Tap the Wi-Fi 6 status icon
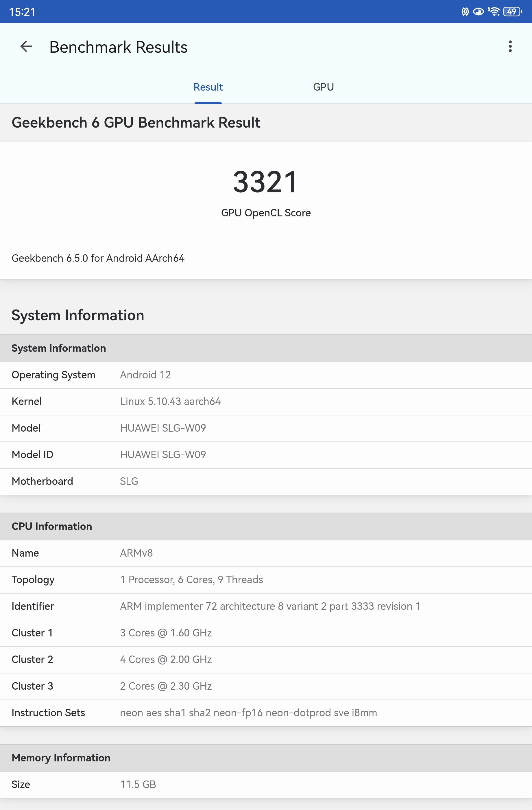 494,12
